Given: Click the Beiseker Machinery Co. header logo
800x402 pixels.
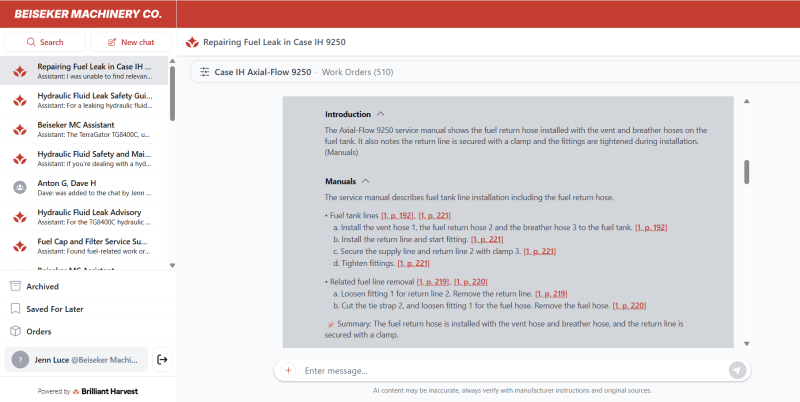Looking at the screenshot, I should pyautogui.click(x=88, y=14).
